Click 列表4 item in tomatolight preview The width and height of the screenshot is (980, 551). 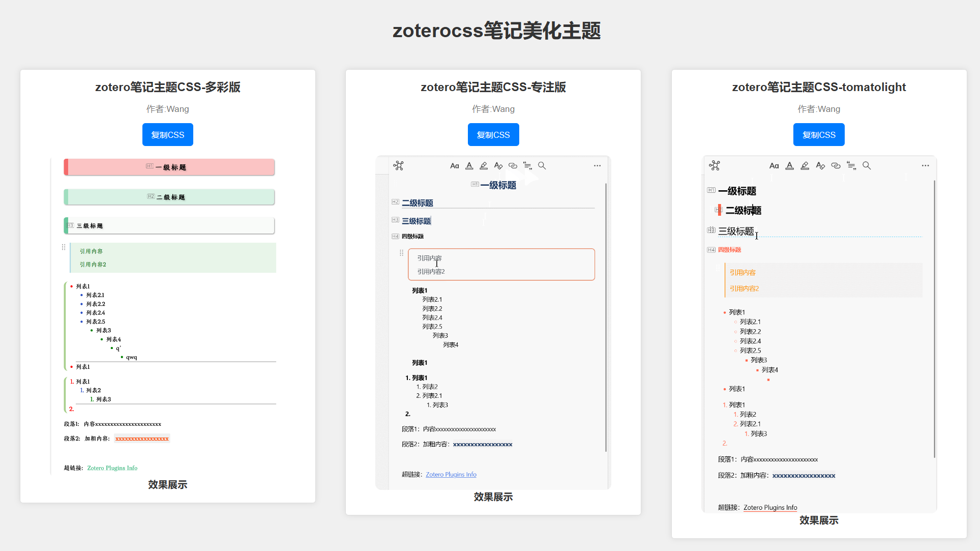[769, 370]
